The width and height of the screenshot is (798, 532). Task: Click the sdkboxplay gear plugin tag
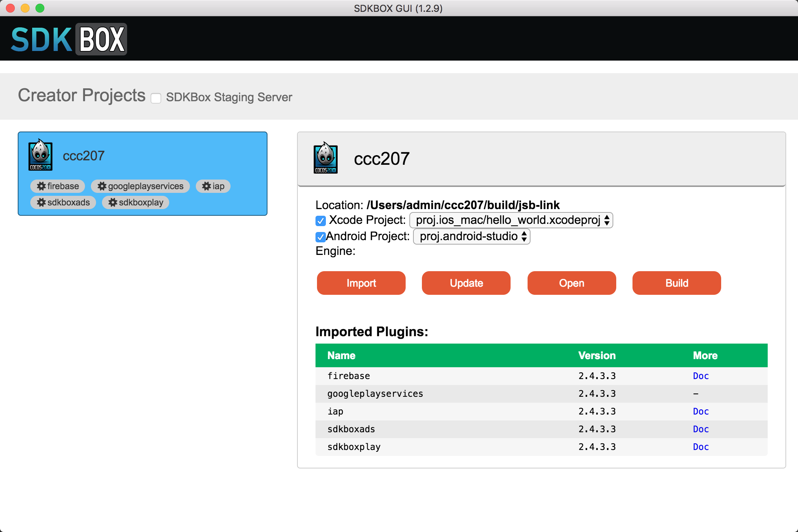click(x=136, y=202)
